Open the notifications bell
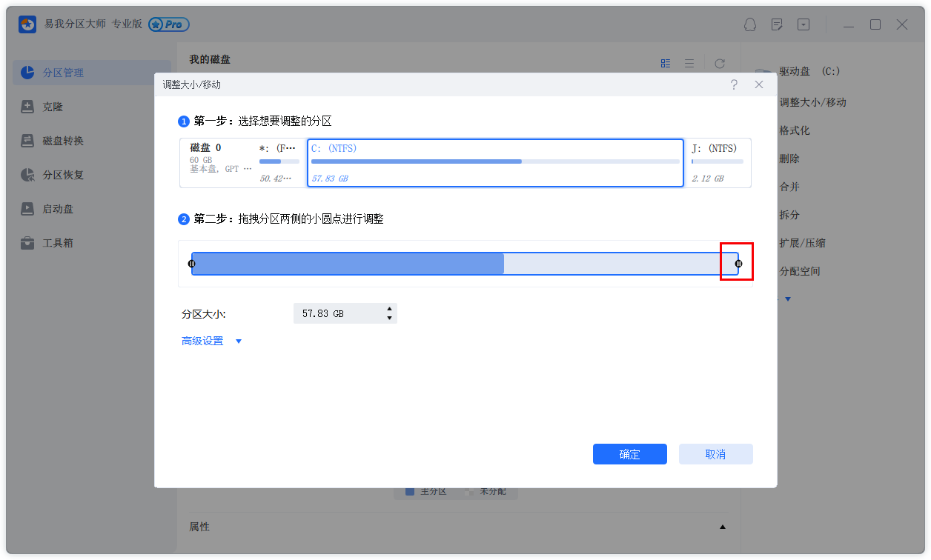931x560 pixels. [750, 24]
